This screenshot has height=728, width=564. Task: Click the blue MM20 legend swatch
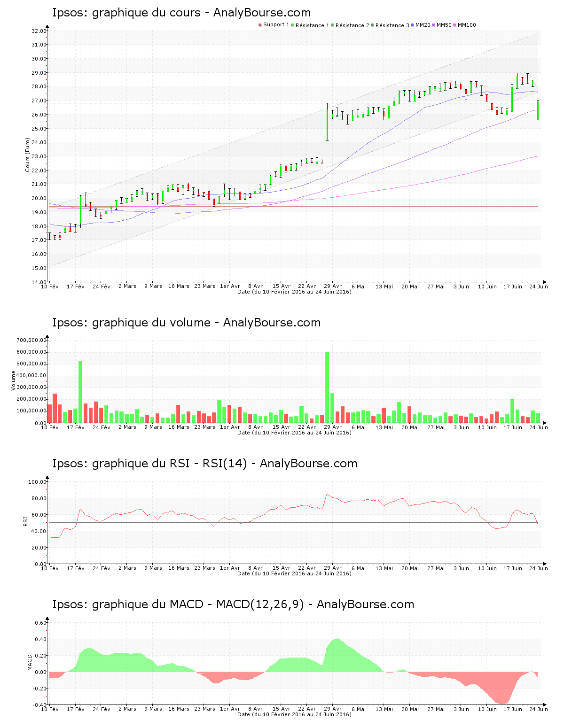click(413, 25)
